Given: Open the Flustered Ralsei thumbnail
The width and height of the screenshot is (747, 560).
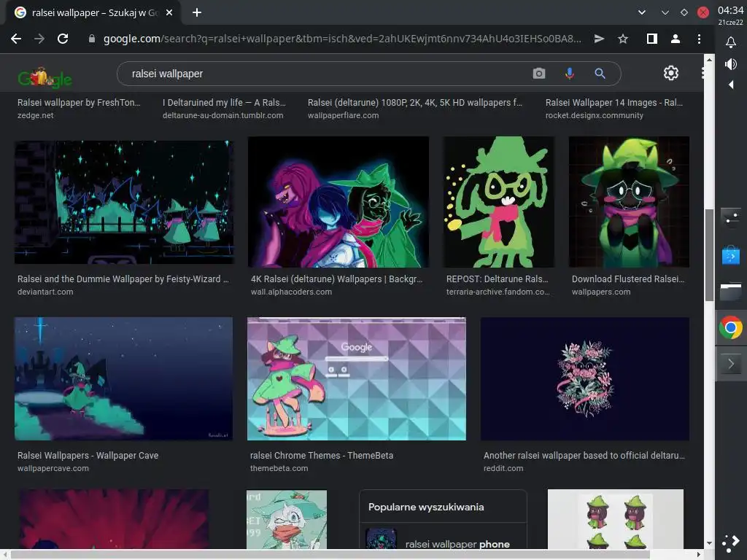Looking at the screenshot, I should coord(629,202).
